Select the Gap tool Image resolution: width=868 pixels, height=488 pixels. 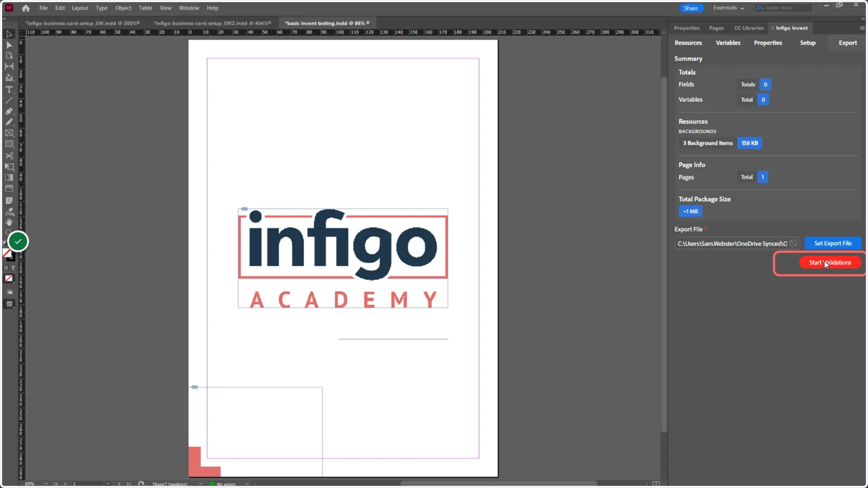tap(9, 67)
